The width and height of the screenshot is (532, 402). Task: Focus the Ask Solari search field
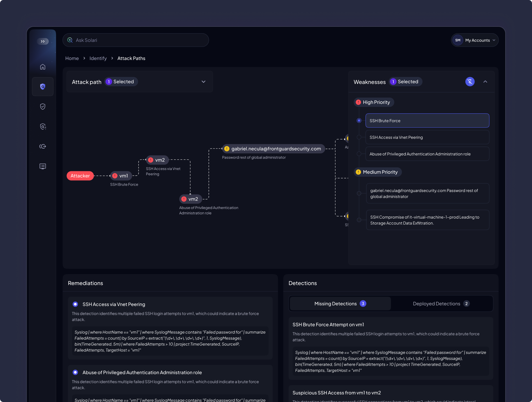click(136, 40)
